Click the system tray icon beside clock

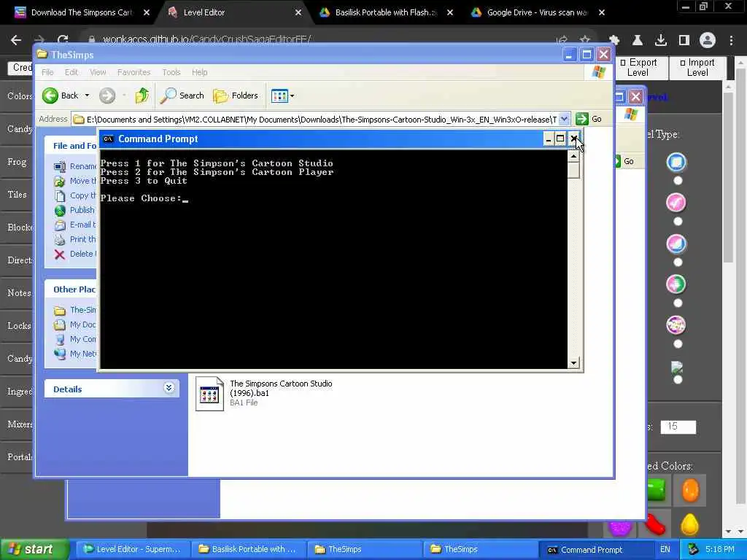pos(693,550)
